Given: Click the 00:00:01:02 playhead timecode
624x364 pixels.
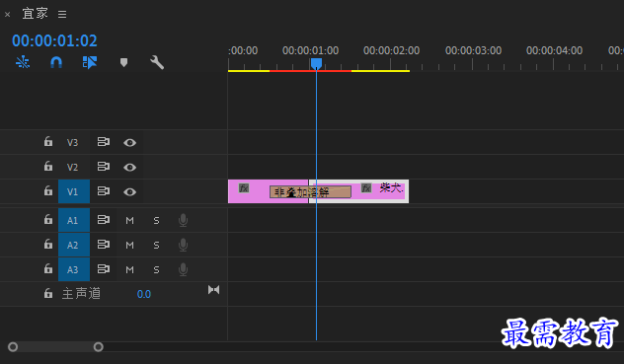Looking at the screenshot, I should tap(54, 40).
